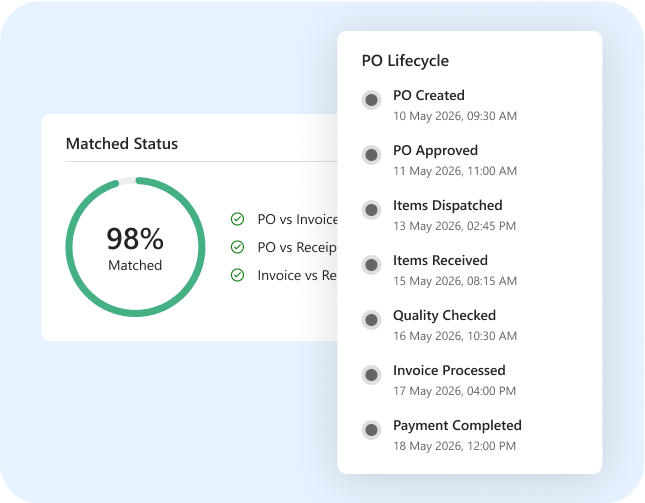Click the Items Received step title
The width and height of the screenshot is (645, 503).
click(x=440, y=260)
